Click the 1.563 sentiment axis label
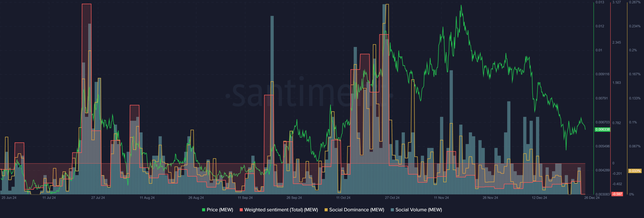Image resolution: width=644 pixels, height=218 pixels. 617,83
